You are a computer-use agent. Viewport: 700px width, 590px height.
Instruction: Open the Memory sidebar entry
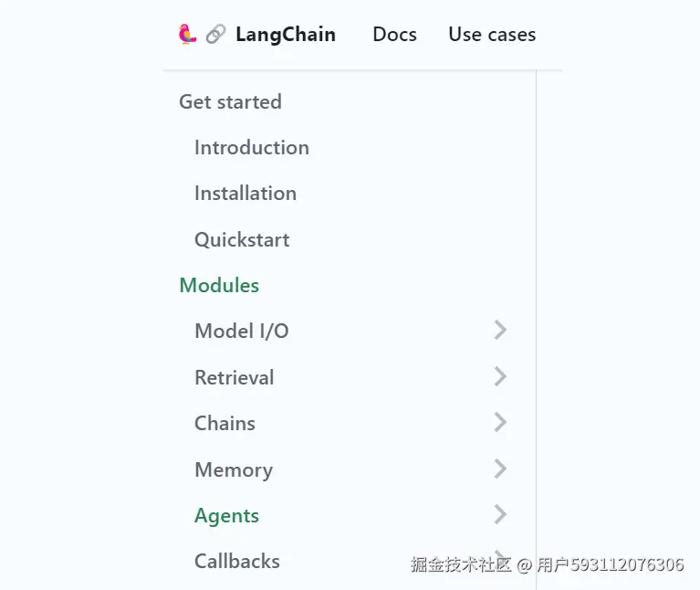(233, 469)
